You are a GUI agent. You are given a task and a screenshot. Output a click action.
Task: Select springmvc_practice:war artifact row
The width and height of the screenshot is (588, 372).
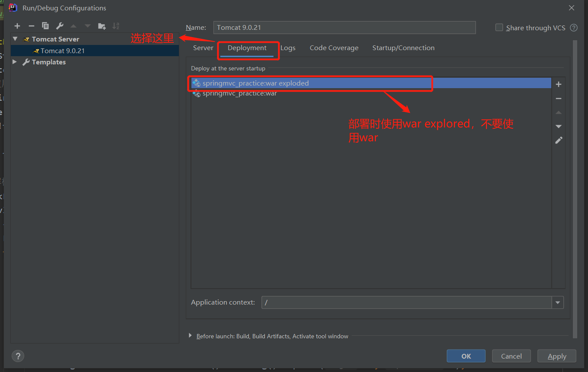click(371, 93)
